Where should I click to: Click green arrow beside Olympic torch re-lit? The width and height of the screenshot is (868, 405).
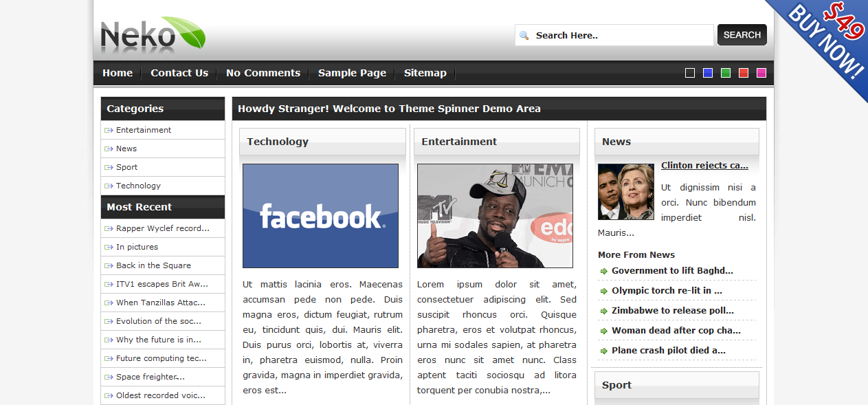click(x=604, y=291)
